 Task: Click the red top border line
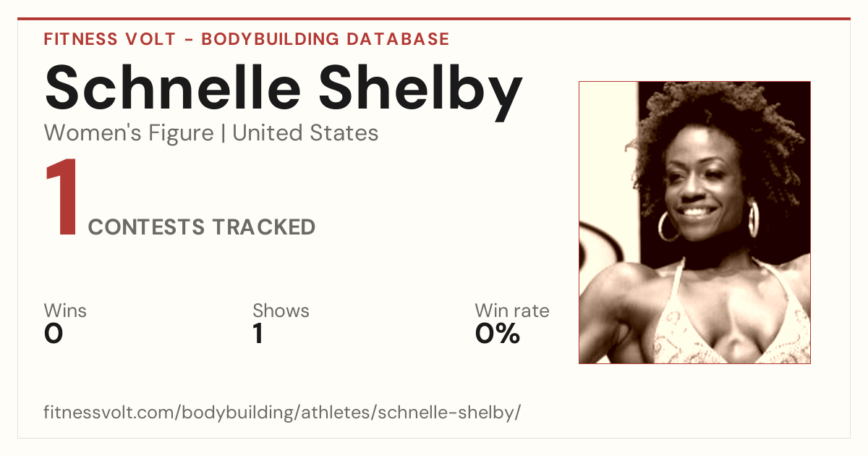pos(434,19)
